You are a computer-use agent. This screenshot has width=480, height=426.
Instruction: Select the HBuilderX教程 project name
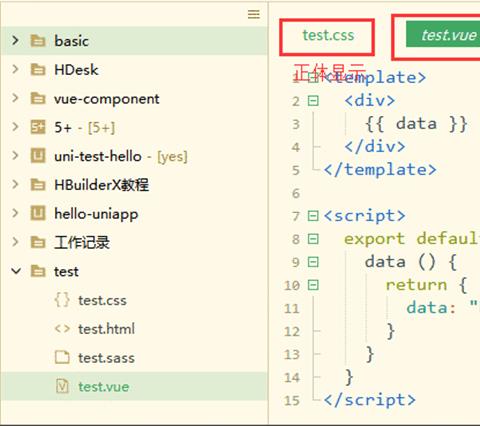pos(101,185)
